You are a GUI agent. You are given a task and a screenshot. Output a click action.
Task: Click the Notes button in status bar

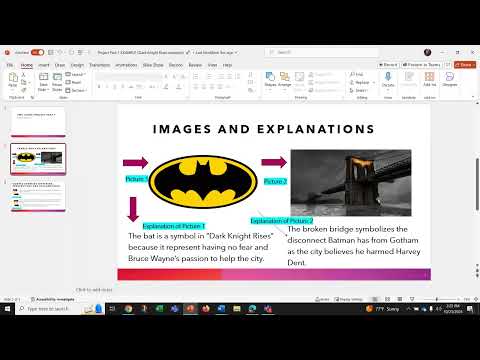[323, 299]
